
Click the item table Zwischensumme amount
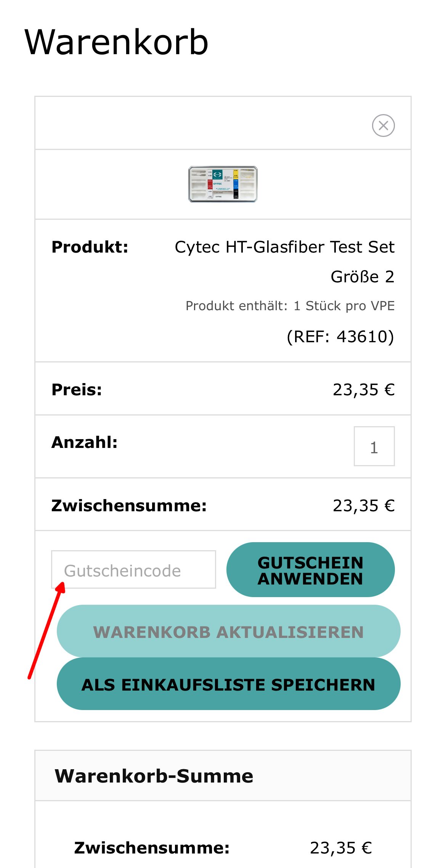point(364,506)
